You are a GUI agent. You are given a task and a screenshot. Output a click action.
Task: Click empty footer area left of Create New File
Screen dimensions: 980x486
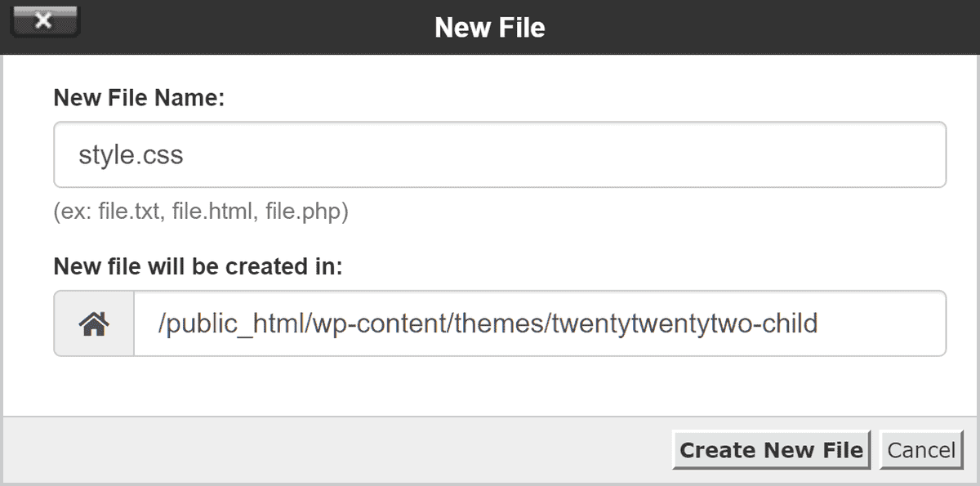coord(327,450)
